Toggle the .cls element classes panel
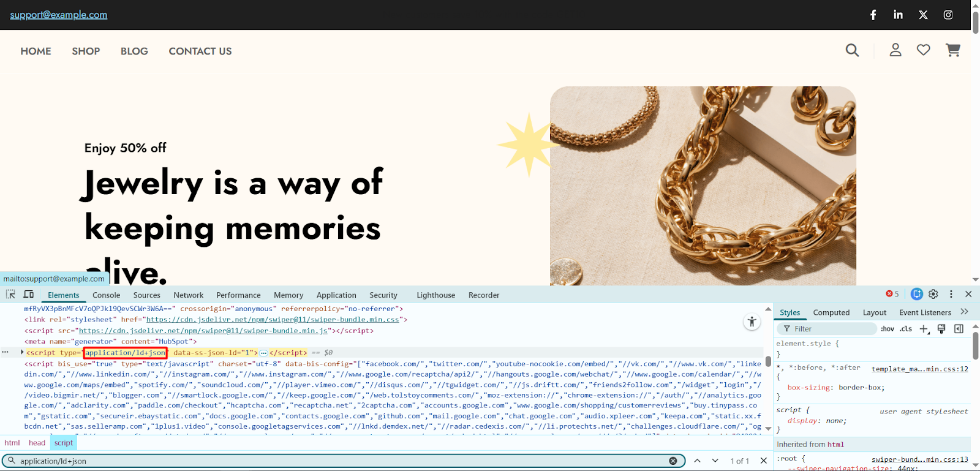Screen dimensions: 980x471 (x=906, y=329)
